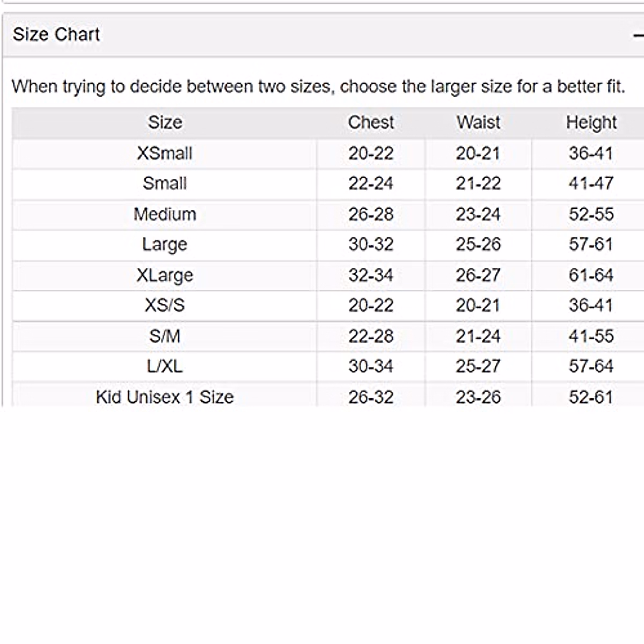Viewport: 644px width, 644px height.
Task: Click XLarge height measurement 61-64
Action: click(591, 275)
